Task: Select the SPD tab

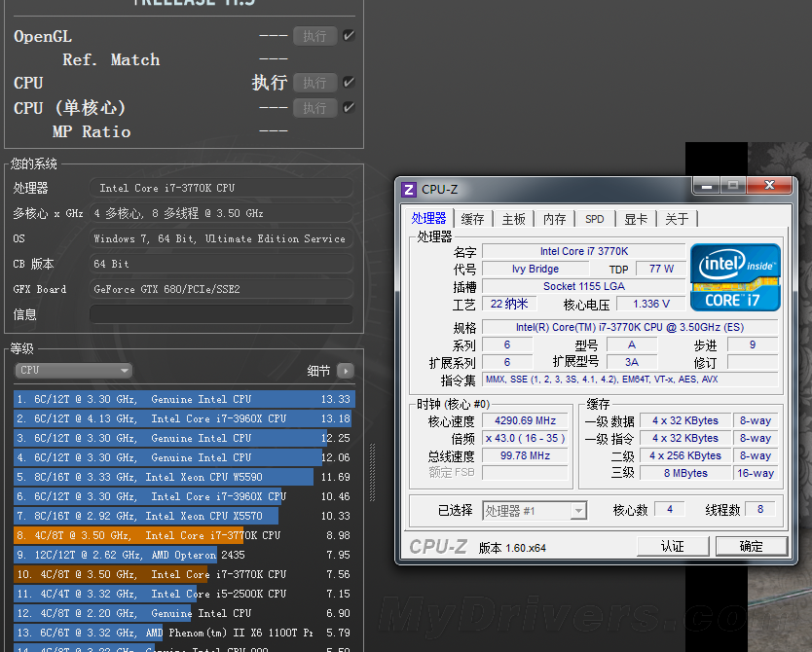Action: point(594,219)
